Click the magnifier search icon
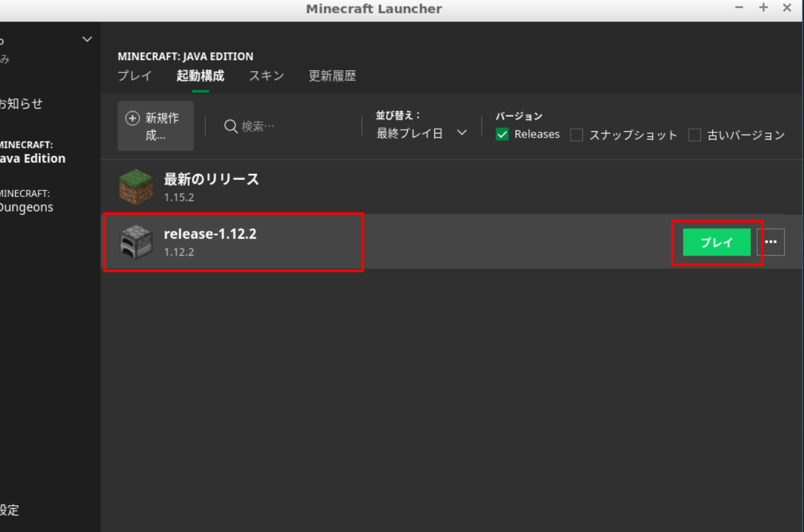Viewport: 804px width, 532px height. [x=231, y=126]
